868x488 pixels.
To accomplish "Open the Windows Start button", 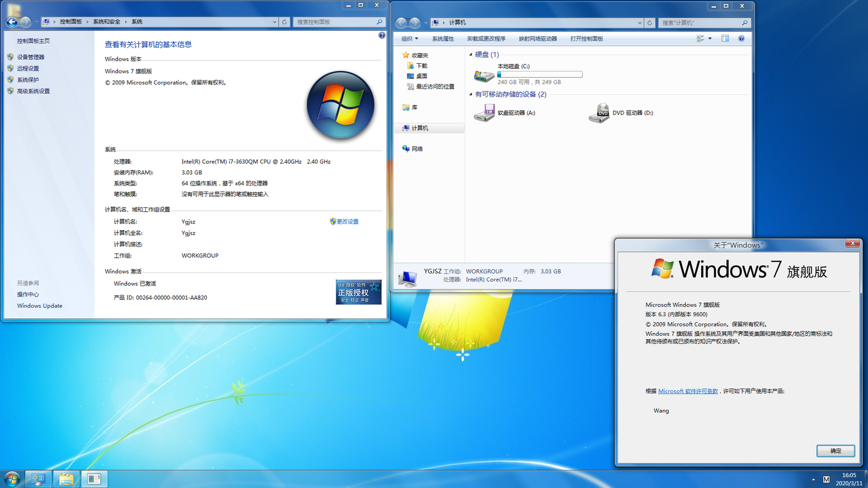I will click(x=11, y=480).
